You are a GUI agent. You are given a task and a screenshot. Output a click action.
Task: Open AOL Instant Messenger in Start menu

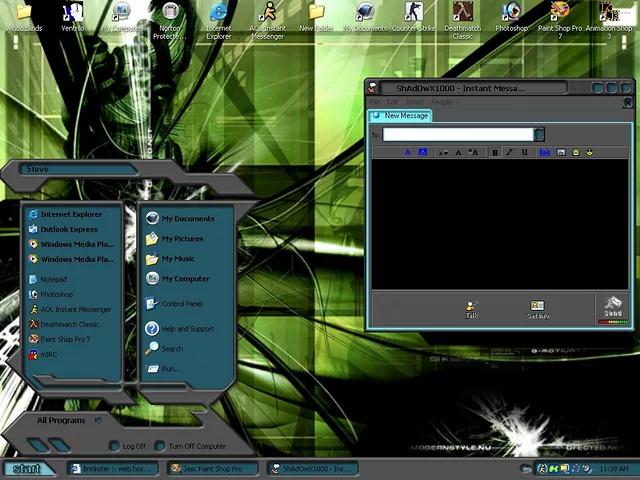[70, 309]
